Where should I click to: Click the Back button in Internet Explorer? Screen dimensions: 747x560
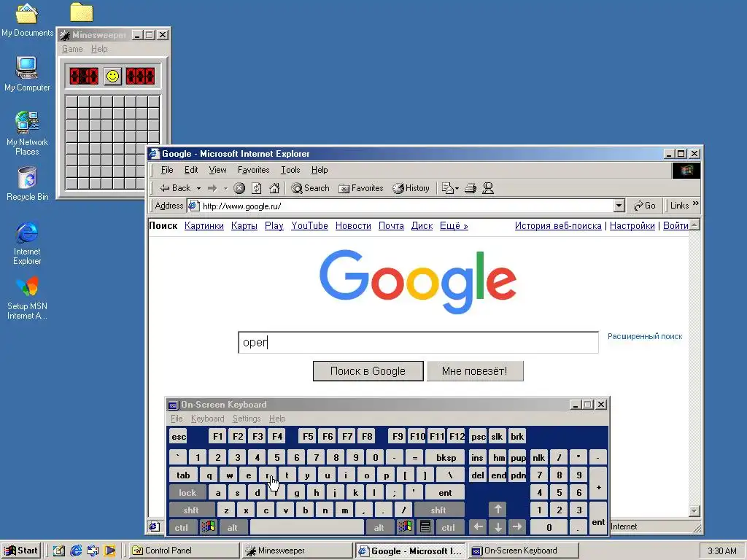tap(175, 188)
